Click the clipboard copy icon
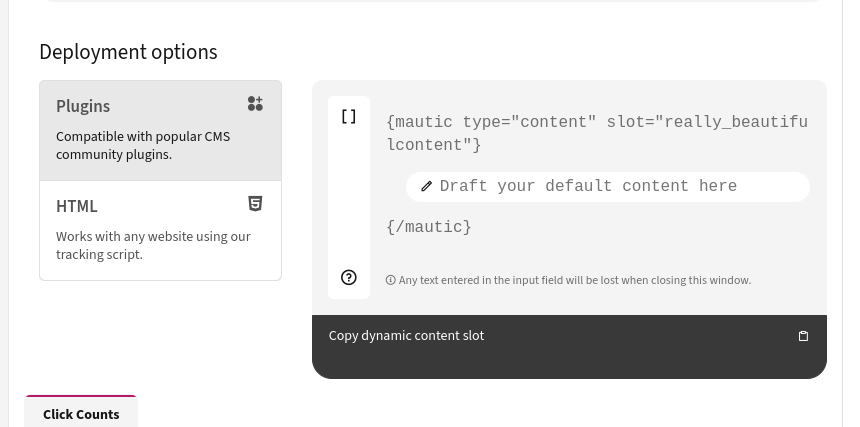This screenshot has height=427, width=860. pyautogui.click(x=803, y=336)
